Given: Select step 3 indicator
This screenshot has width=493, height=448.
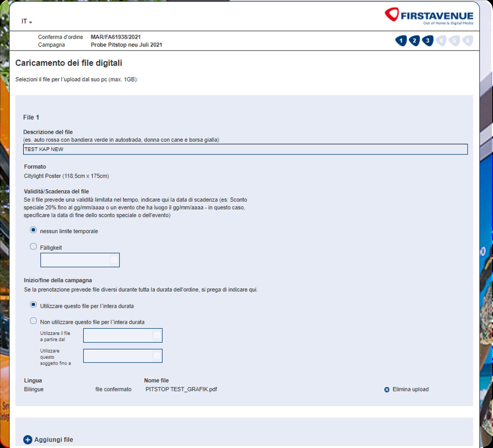Looking at the screenshot, I should tap(428, 41).
